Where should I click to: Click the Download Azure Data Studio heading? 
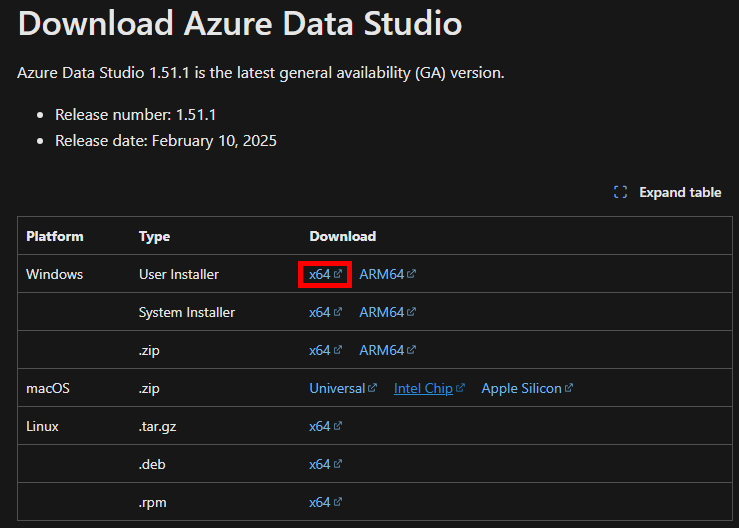(240, 23)
